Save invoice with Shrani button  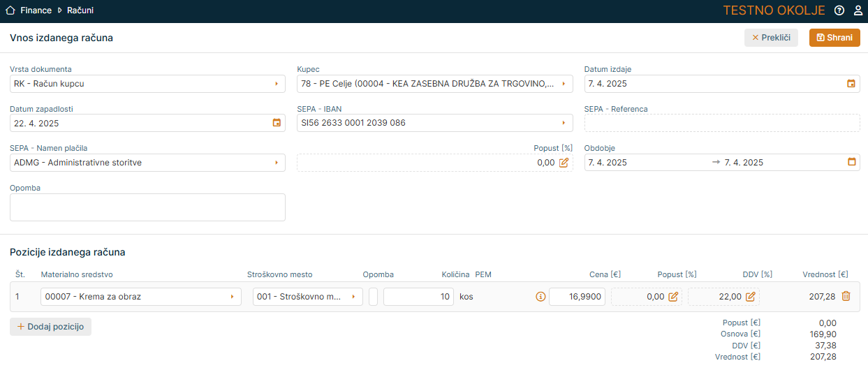[834, 38]
